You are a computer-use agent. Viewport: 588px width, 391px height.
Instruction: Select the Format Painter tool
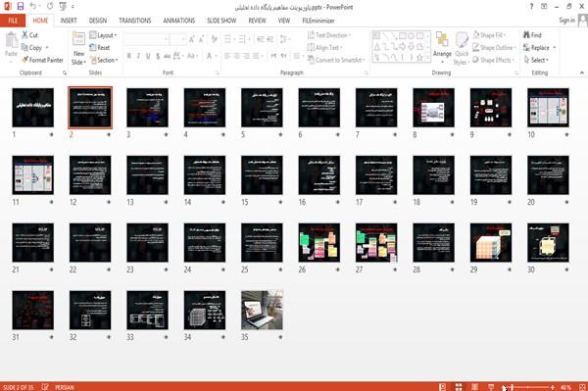42,60
